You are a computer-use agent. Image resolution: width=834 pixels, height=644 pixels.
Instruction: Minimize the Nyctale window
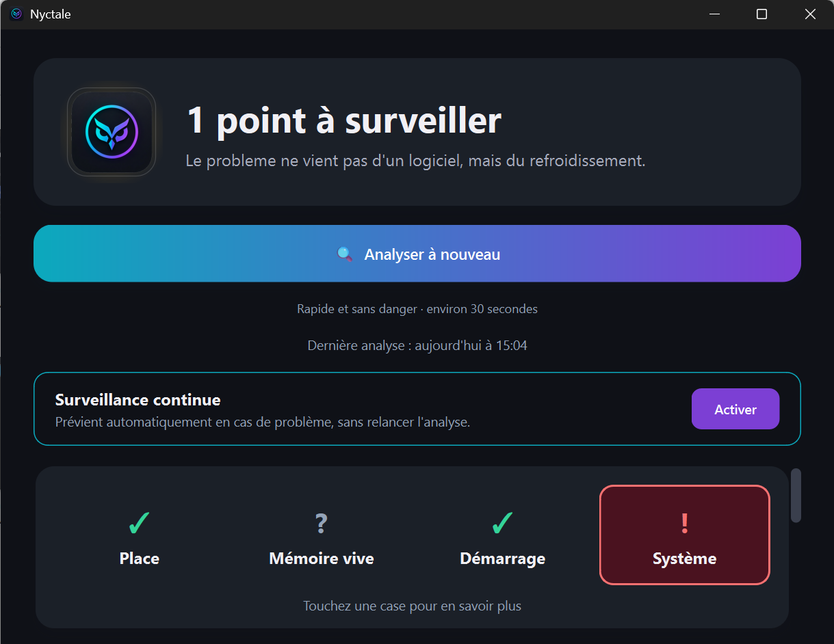tap(714, 14)
